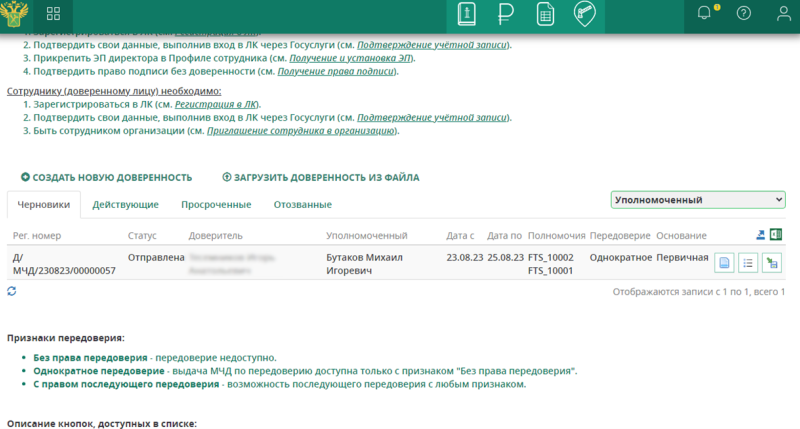Viewport: 800px width, 429px height.
Task: Open employee section Подтверждение учётной записи link
Action: pos(432,117)
